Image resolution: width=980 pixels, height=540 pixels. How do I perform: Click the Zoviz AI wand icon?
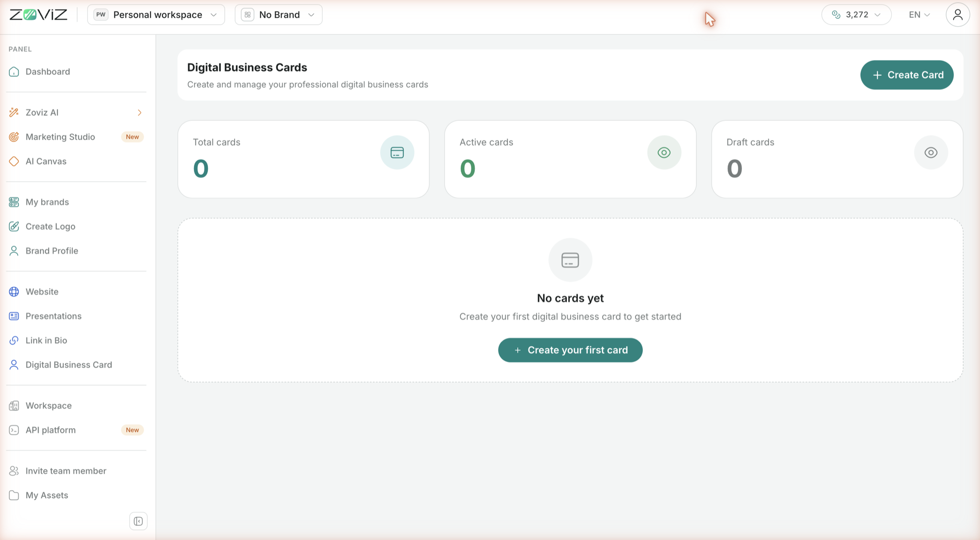tap(14, 112)
